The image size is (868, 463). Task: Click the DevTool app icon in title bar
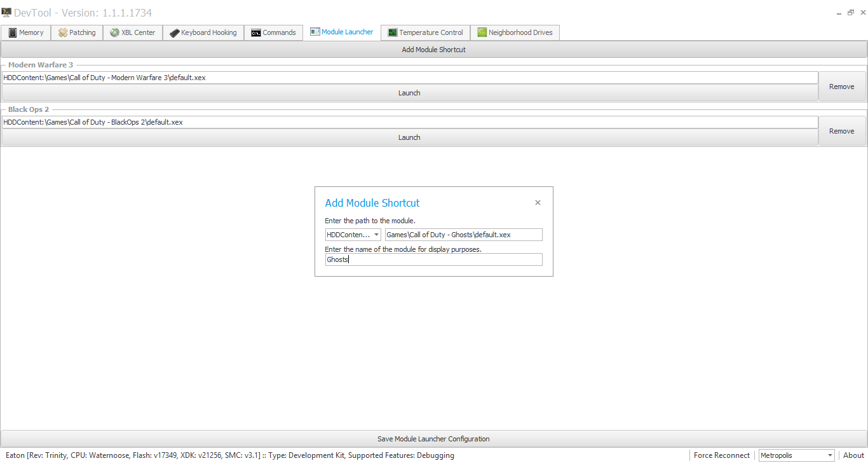pyautogui.click(x=6, y=13)
